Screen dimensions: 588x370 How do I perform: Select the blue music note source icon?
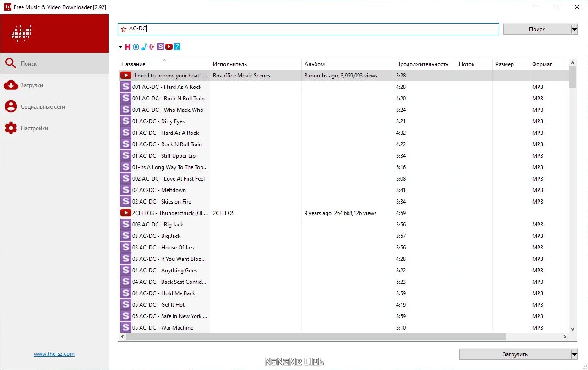click(x=144, y=47)
